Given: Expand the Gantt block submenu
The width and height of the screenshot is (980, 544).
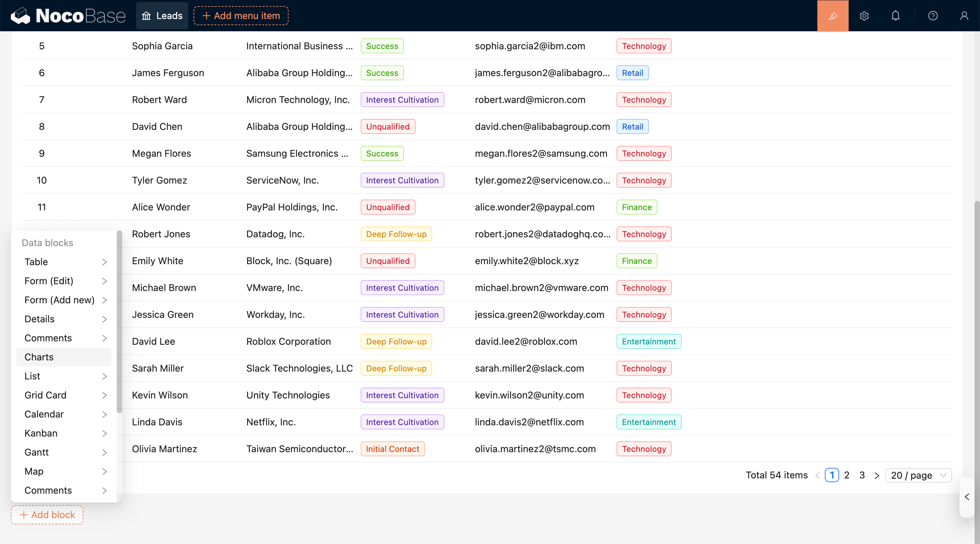Looking at the screenshot, I should 64,452.
